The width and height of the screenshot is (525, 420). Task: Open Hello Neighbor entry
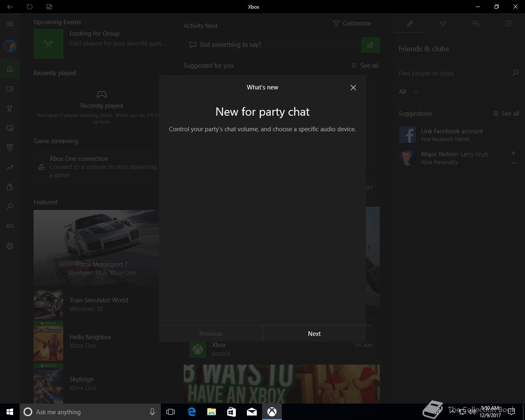pos(96,341)
